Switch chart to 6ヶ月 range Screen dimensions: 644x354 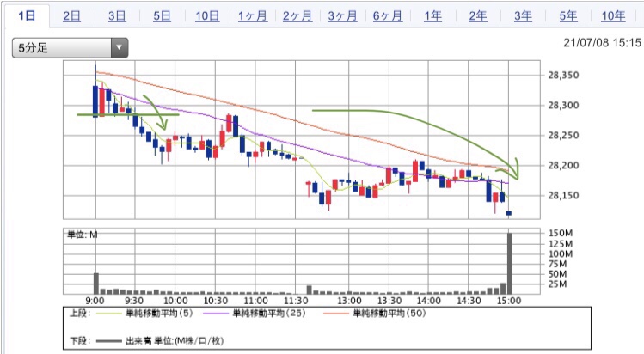click(x=388, y=16)
